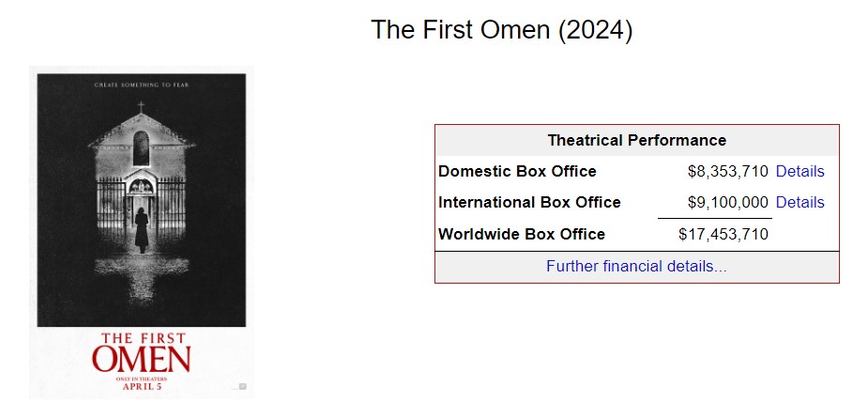Open Details link for International Box Office
The height and width of the screenshot is (402, 868).
(x=799, y=202)
